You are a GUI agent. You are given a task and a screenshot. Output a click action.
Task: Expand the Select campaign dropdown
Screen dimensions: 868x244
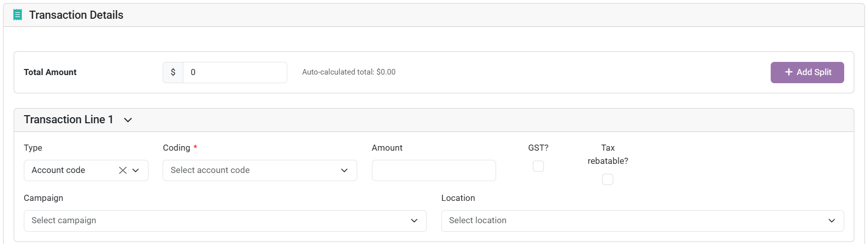click(225, 221)
